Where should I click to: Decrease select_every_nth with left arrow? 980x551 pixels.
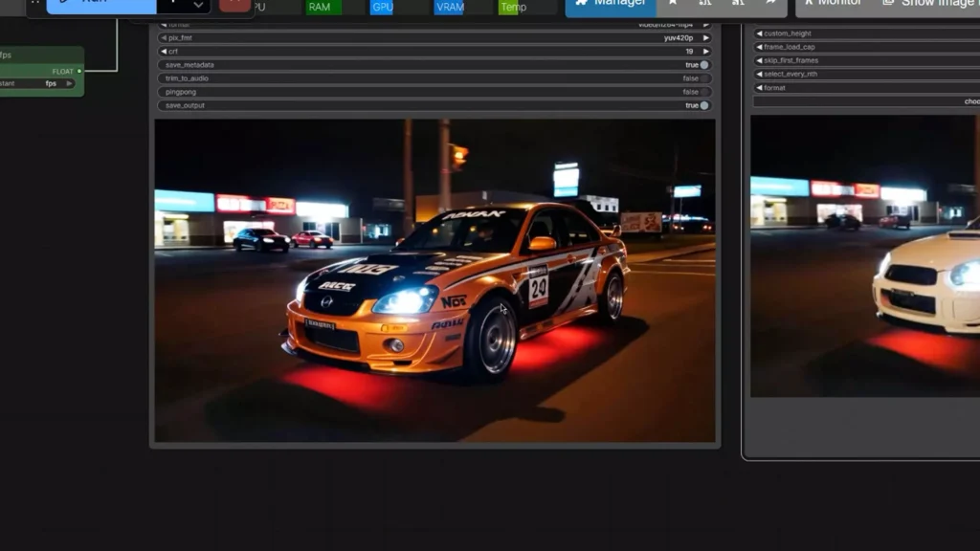coord(759,74)
